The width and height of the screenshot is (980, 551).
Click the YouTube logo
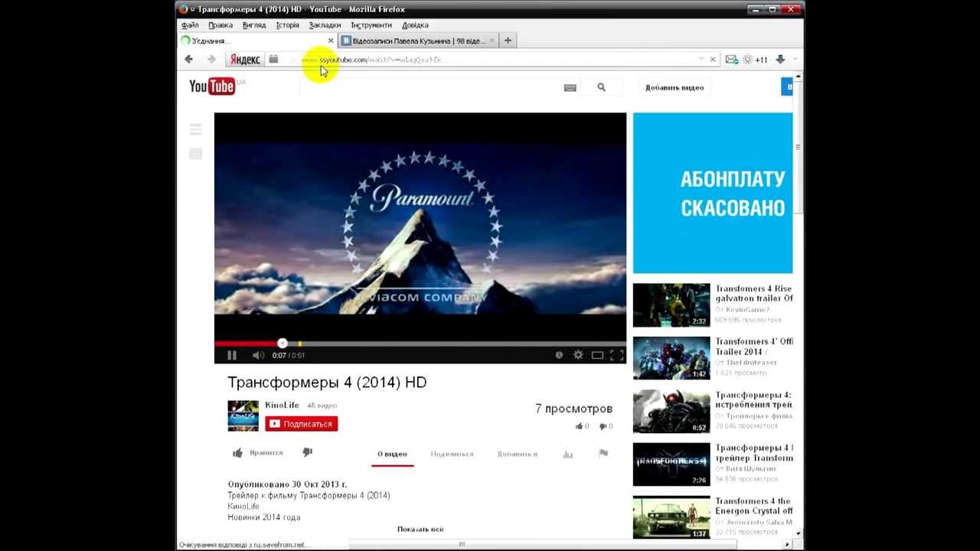click(x=212, y=86)
